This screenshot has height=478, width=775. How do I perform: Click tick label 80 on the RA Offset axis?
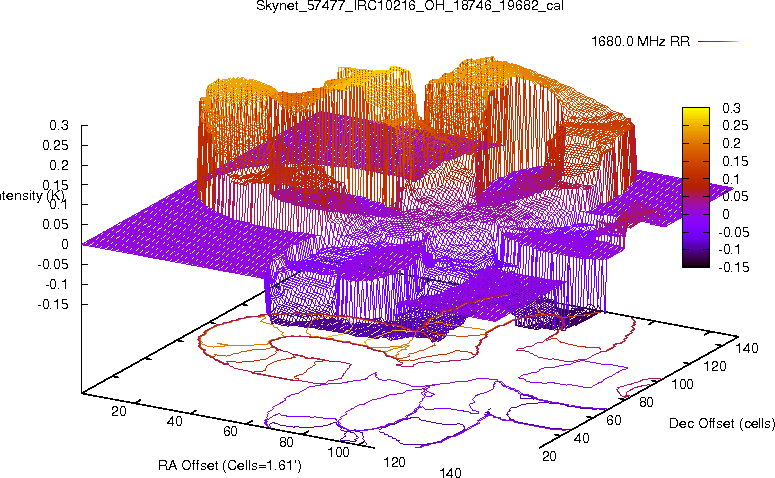tap(286, 442)
